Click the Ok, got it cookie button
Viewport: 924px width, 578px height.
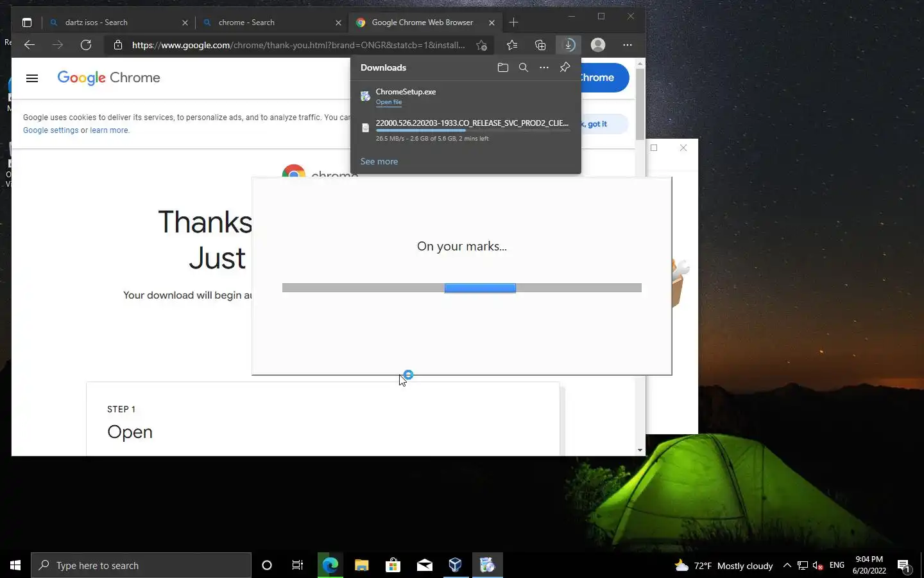pos(604,124)
